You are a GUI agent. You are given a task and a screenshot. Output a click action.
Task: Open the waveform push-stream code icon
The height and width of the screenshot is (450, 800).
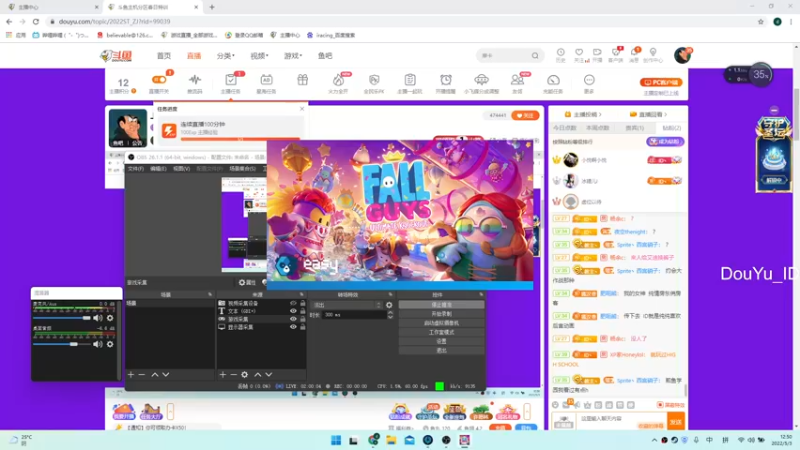point(195,80)
